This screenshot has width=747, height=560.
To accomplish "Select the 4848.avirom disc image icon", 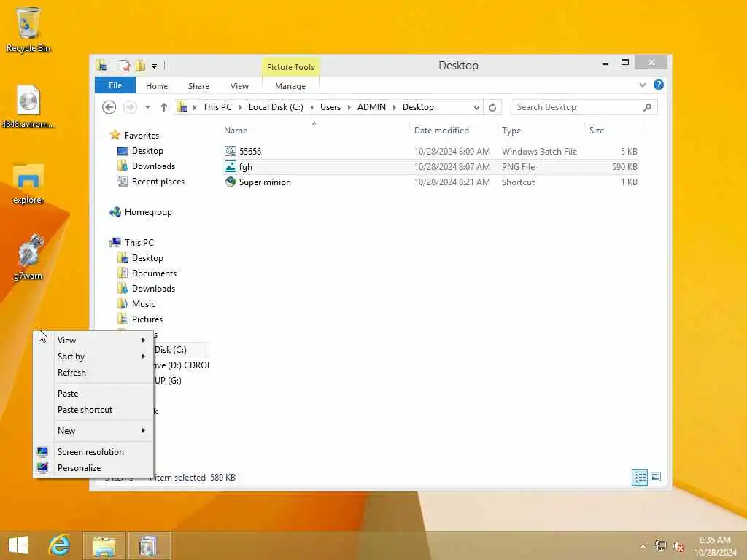I will tap(28, 107).
